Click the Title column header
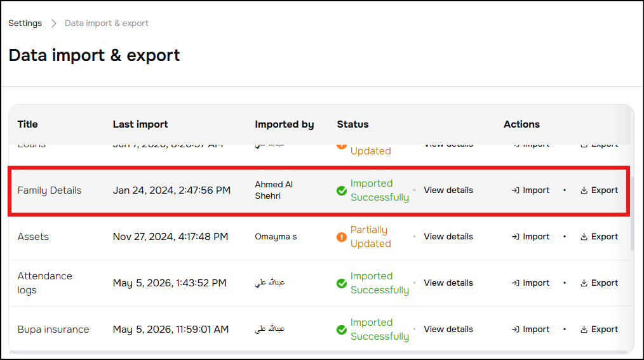The image size is (644, 360). 27,124
